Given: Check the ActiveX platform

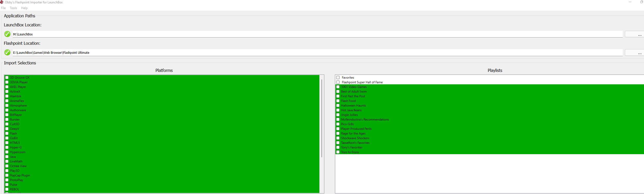Looking at the screenshot, I should coord(7,91).
